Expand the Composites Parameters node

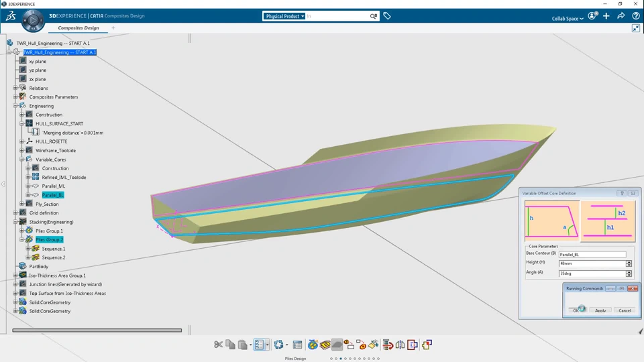15,97
